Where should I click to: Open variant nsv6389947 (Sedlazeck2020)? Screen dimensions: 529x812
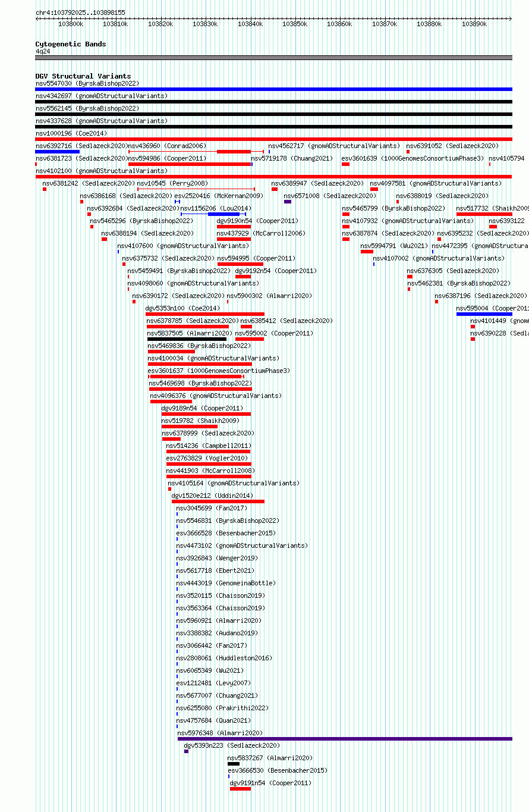[x=317, y=183]
